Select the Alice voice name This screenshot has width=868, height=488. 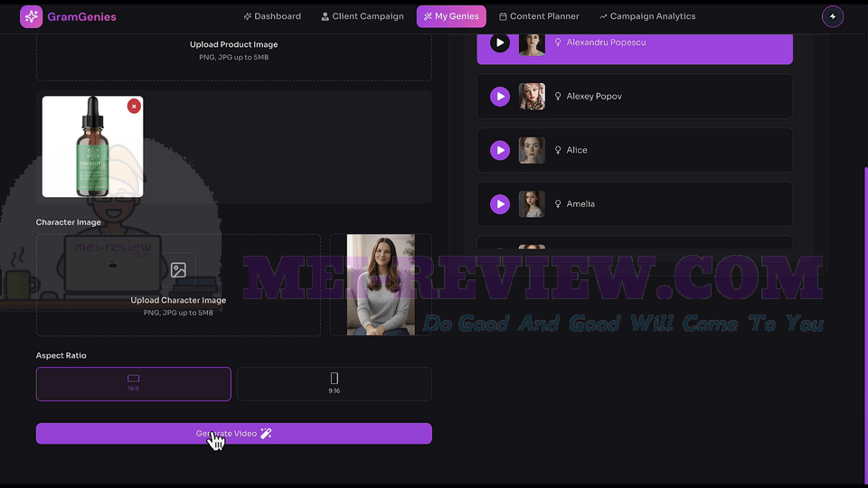click(577, 150)
